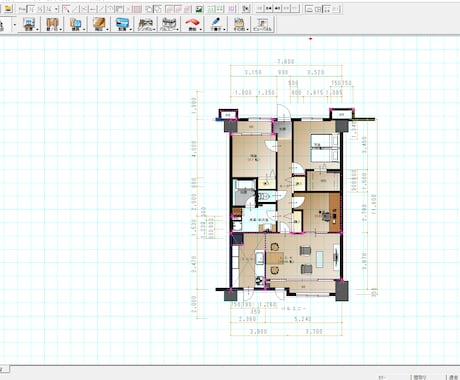Viewport: 460px width, 380px height.
Task: Switch to single-pane window layout button
Action: click(x=309, y=9)
